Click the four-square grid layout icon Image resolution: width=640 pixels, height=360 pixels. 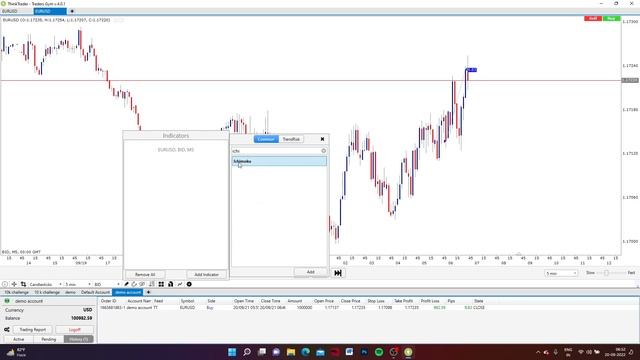161,284
